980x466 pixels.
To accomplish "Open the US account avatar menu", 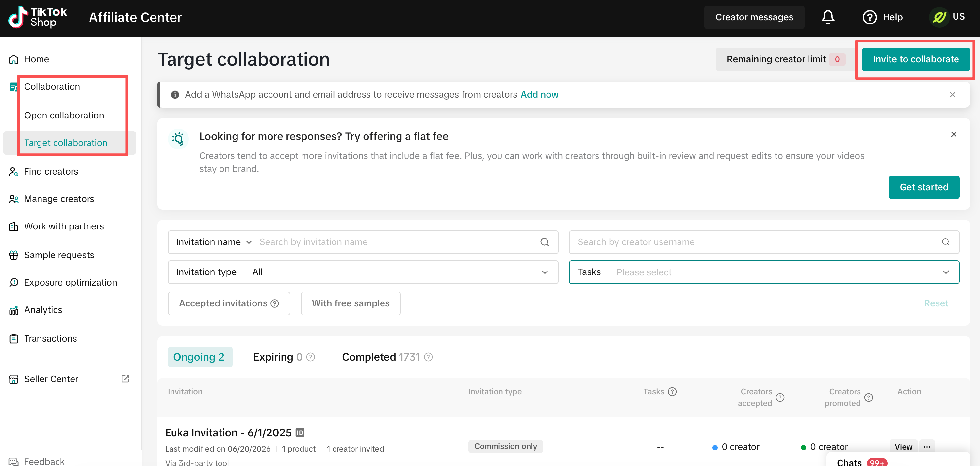I will (939, 17).
